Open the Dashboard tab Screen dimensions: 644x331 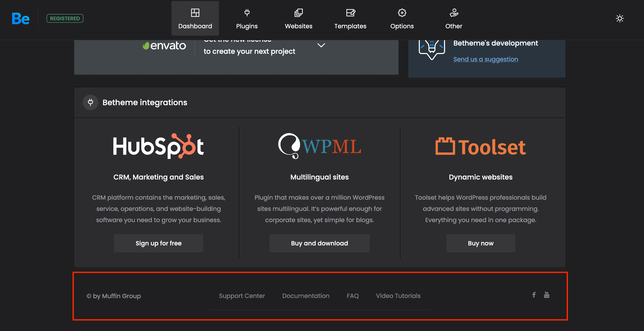click(195, 19)
